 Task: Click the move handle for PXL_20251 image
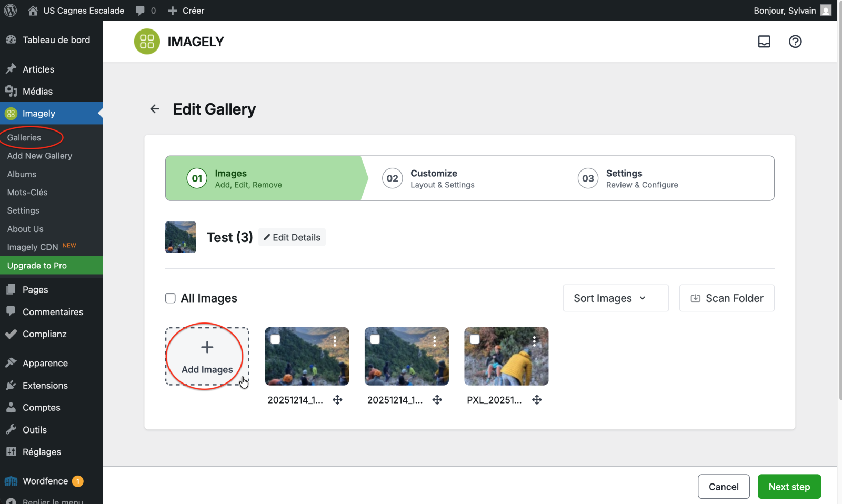537,400
